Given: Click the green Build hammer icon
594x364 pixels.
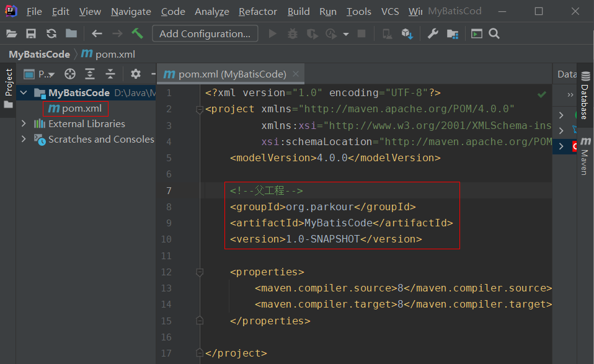Looking at the screenshot, I should click(x=137, y=33).
